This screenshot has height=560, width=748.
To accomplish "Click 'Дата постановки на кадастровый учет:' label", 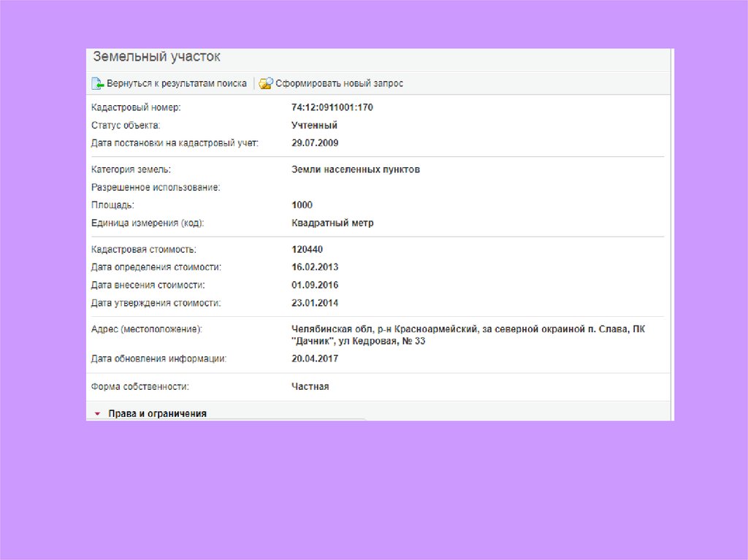I will 175,143.
